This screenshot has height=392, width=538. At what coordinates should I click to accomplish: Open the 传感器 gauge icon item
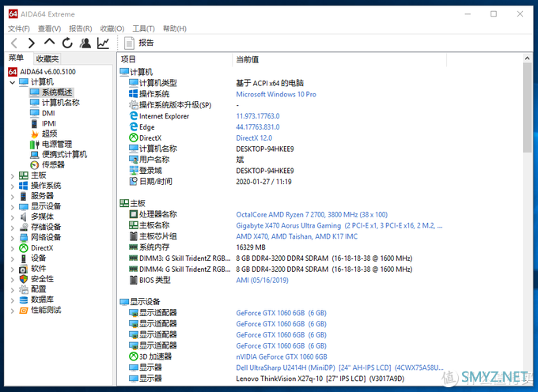(x=35, y=165)
